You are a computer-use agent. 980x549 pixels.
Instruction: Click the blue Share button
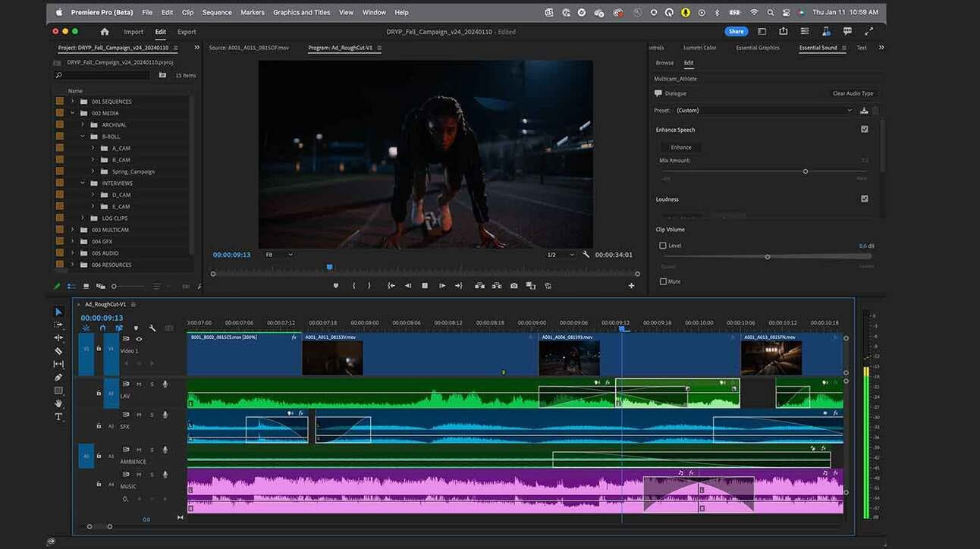[735, 32]
